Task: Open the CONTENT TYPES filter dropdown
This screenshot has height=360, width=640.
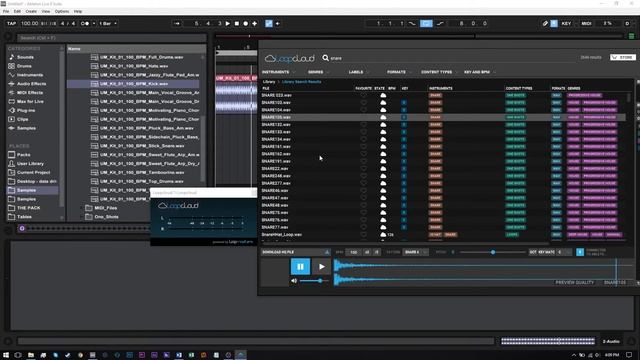Action: coord(439,72)
